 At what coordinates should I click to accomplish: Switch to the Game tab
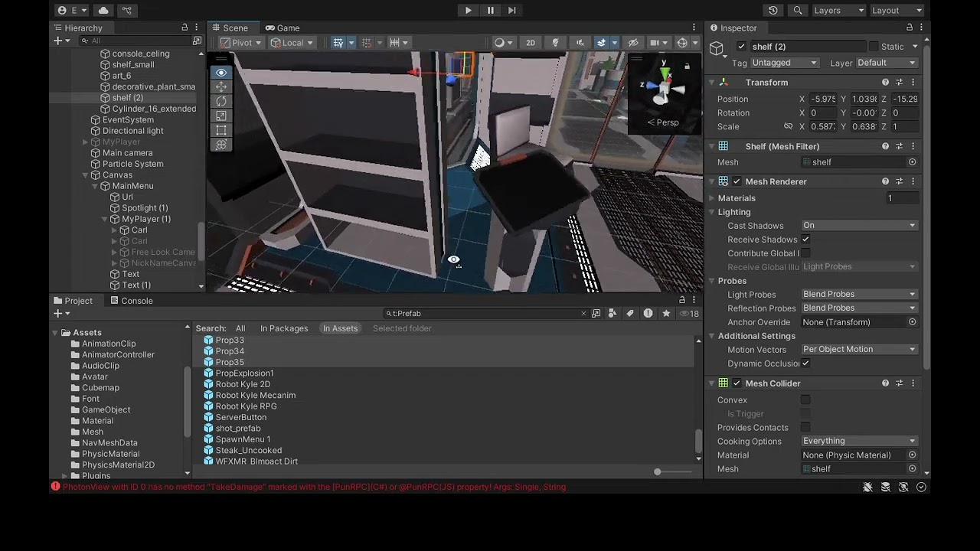283,28
